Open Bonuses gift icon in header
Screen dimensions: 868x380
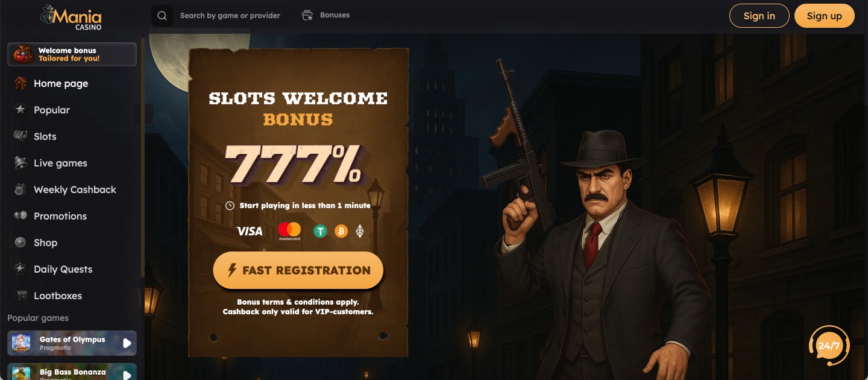point(307,16)
